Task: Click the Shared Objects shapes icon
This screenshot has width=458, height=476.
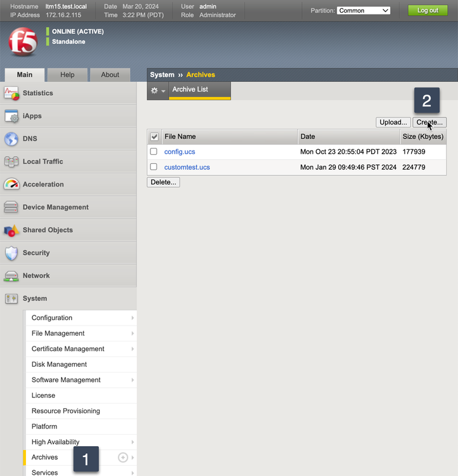Action: click(11, 230)
